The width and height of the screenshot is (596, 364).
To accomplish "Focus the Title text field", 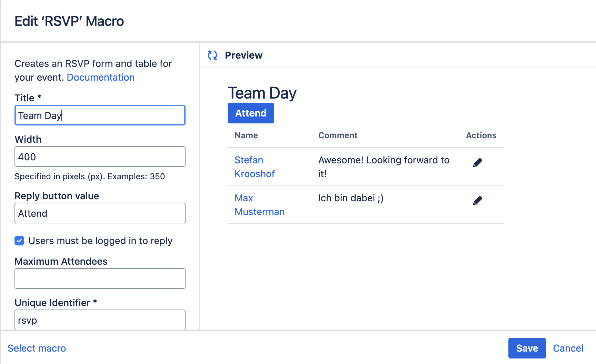I will pyautogui.click(x=100, y=115).
